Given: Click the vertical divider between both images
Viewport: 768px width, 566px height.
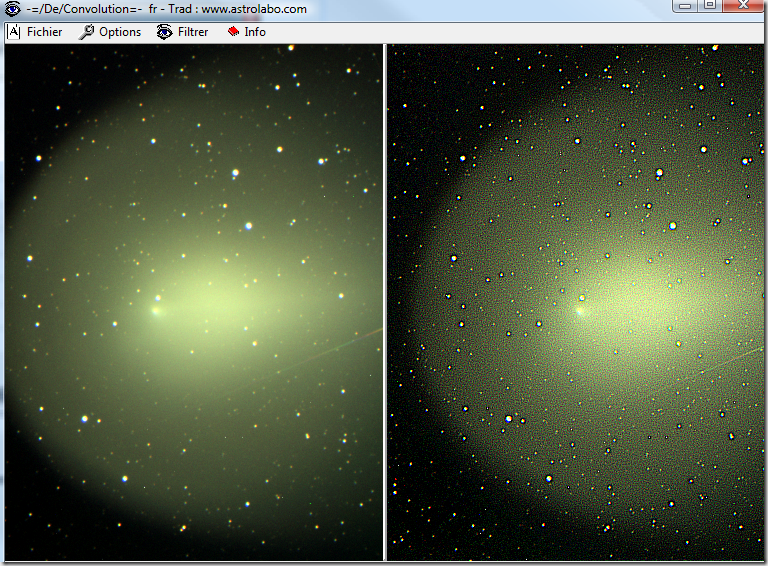Looking at the screenshot, I should (385, 300).
